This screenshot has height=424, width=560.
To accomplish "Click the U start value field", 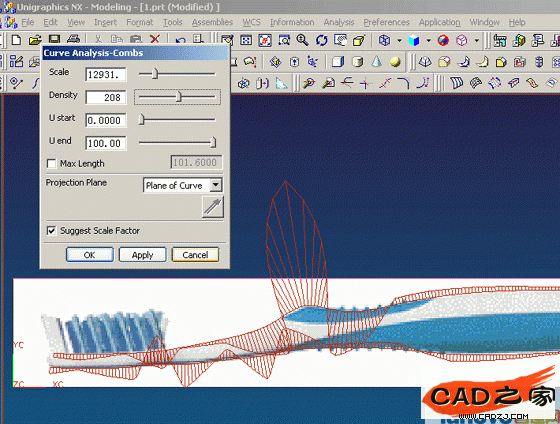I will click(106, 120).
